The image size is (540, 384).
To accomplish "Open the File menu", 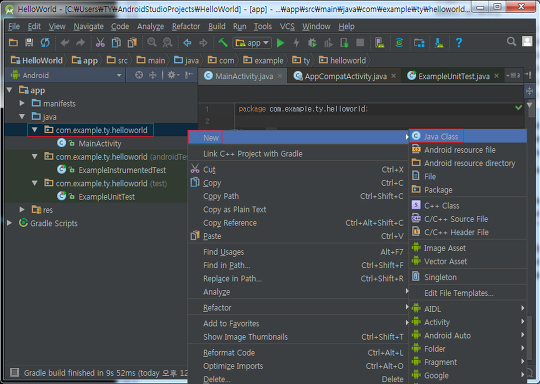I will point(14,26).
